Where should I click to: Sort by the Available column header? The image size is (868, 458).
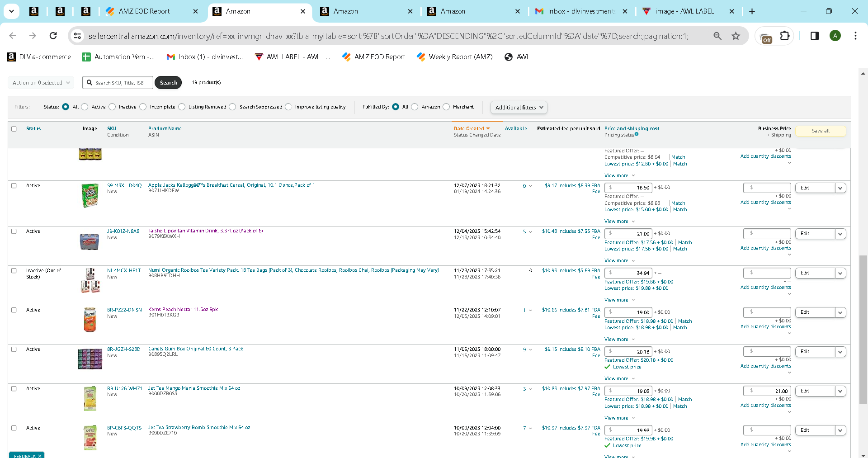[x=516, y=129]
